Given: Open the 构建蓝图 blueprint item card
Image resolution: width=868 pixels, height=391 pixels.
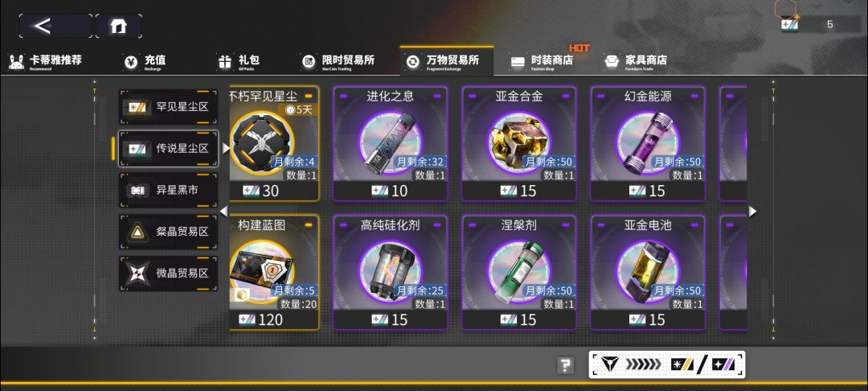Looking at the screenshot, I should (274, 273).
